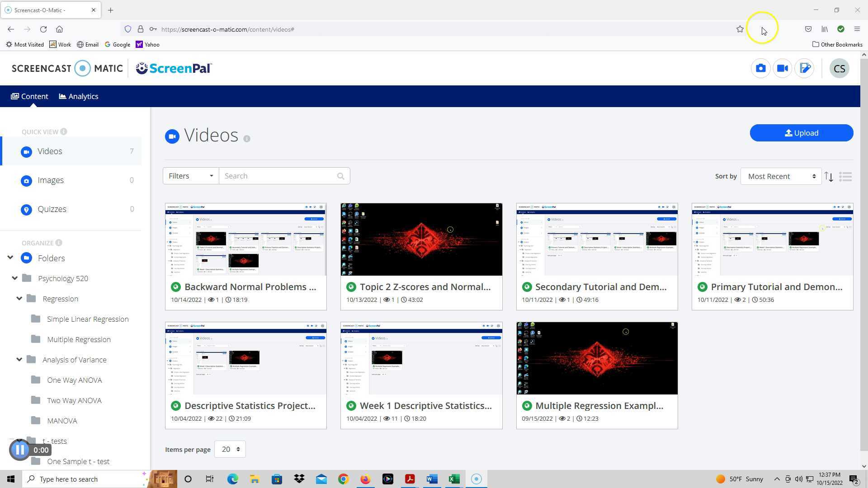Open the video editor icon in header

805,69
